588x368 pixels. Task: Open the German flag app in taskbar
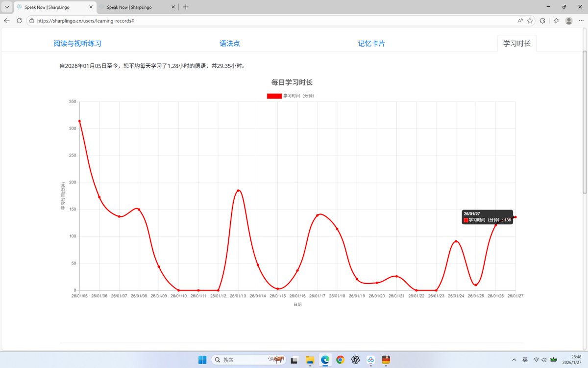pos(386,360)
